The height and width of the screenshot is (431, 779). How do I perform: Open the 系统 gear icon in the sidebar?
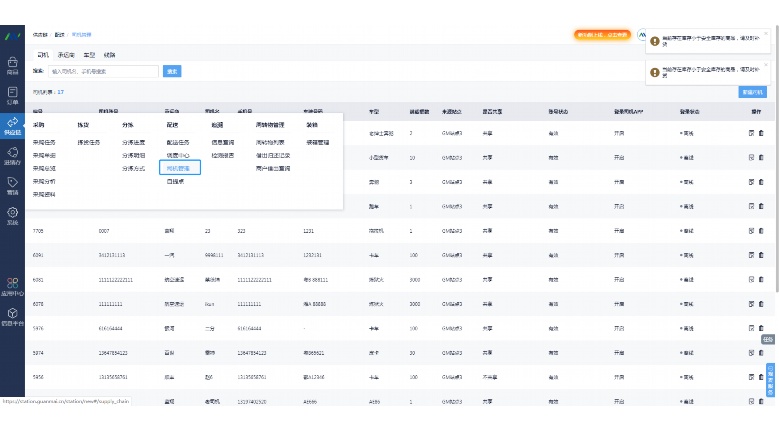[x=12, y=216]
